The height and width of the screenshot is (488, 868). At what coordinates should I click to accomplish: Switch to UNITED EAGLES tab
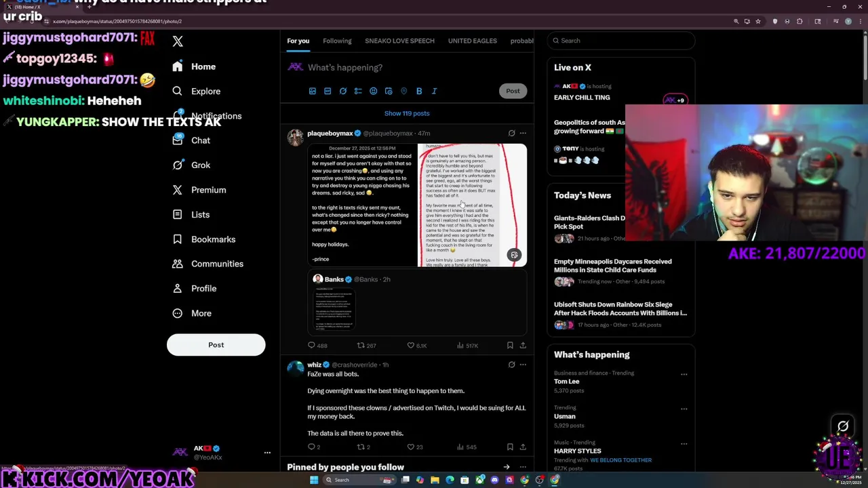[x=472, y=41]
